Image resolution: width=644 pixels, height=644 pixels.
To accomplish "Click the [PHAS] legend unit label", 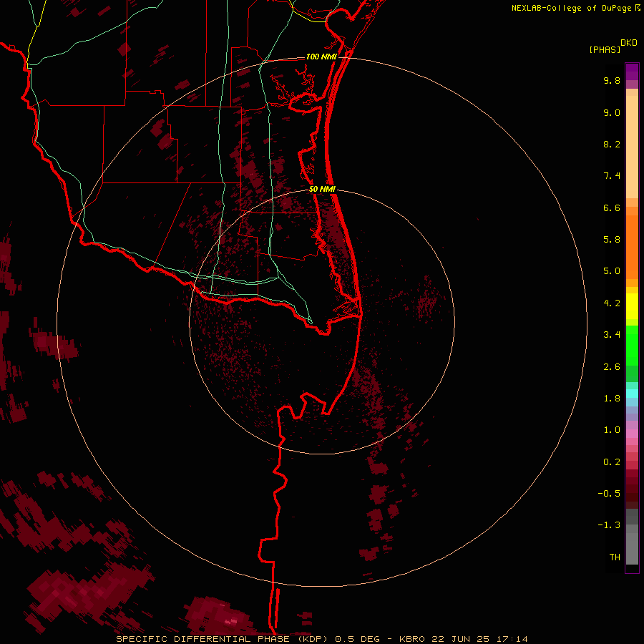I will coord(604,49).
